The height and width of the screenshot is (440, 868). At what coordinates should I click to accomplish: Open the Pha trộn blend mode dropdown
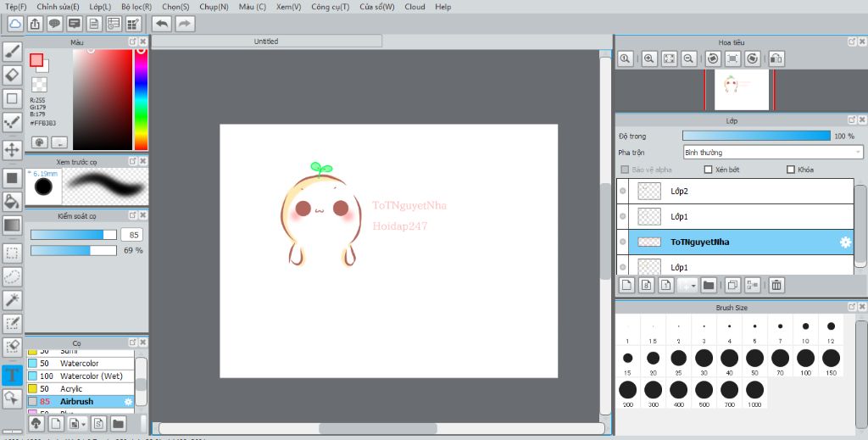772,153
